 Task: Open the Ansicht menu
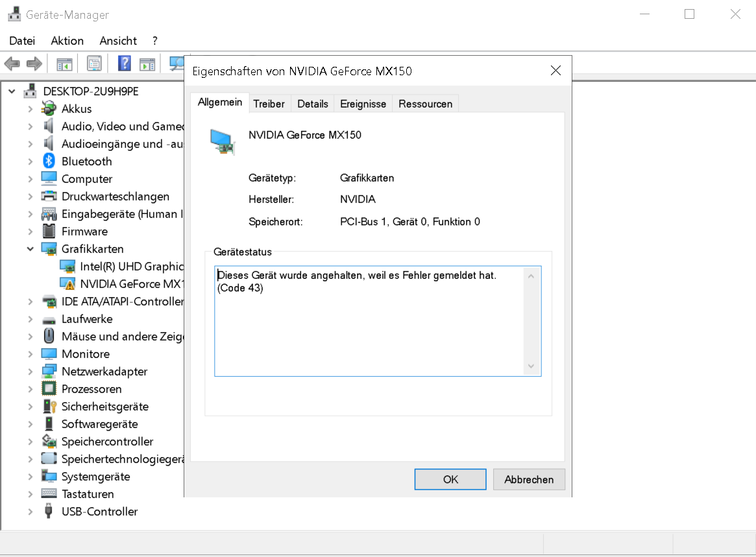pos(118,41)
